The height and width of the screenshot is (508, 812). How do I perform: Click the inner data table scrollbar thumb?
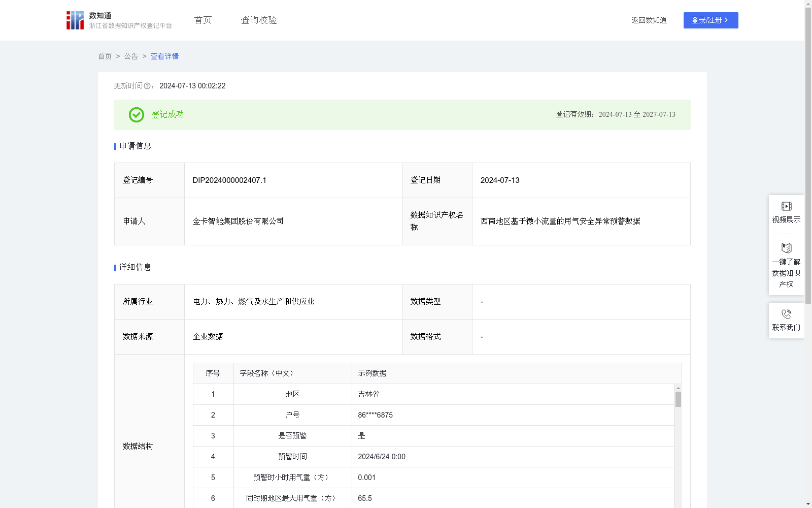(678, 399)
